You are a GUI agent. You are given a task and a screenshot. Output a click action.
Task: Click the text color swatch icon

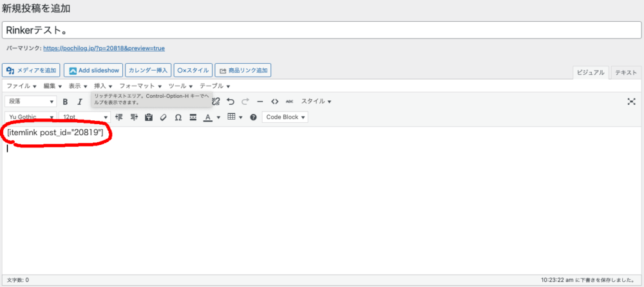pyautogui.click(x=207, y=117)
